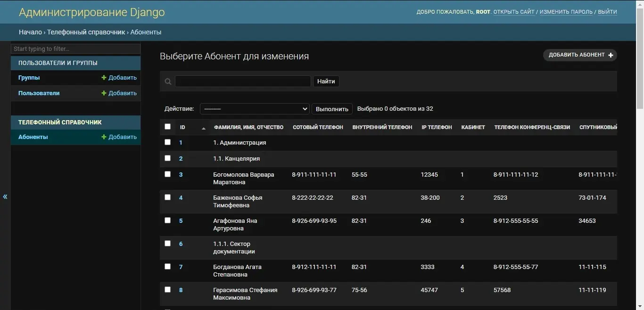The image size is (644, 310).
Task: Check the box for Богомолова Варвара Маратовна
Action: (x=167, y=174)
